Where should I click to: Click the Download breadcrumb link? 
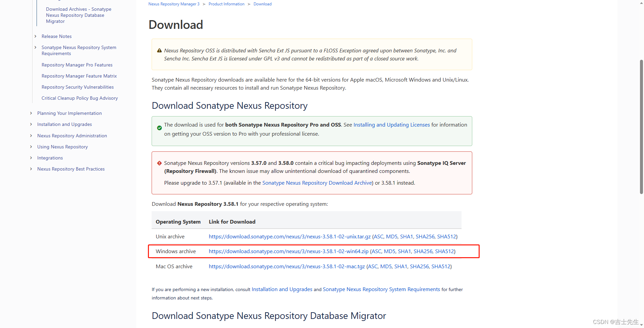263,4
